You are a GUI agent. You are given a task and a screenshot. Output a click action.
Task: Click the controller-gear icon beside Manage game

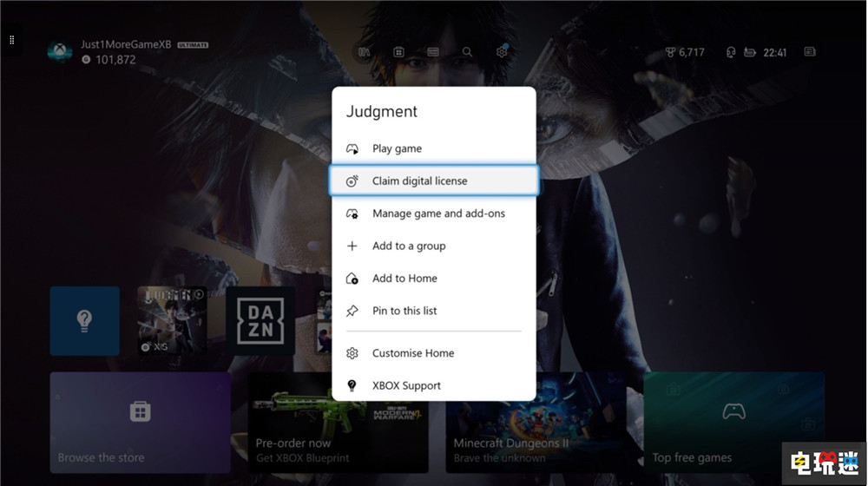(352, 213)
